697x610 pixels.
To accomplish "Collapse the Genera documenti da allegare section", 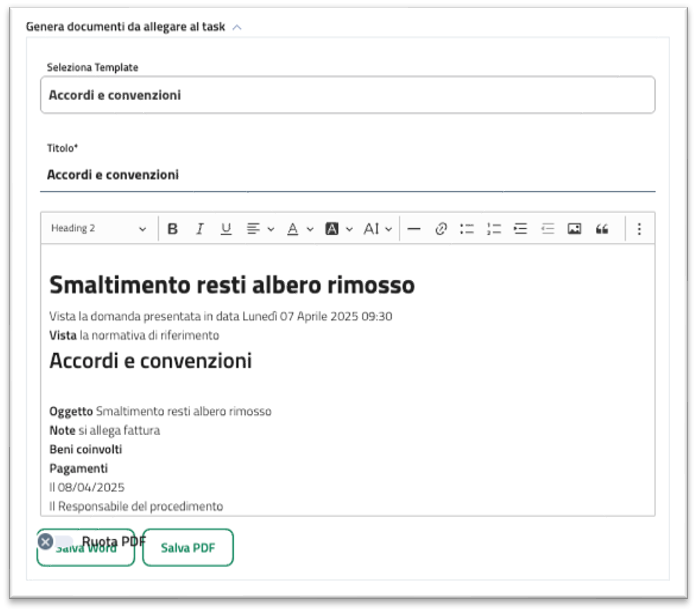I will click(x=237, y=27).
